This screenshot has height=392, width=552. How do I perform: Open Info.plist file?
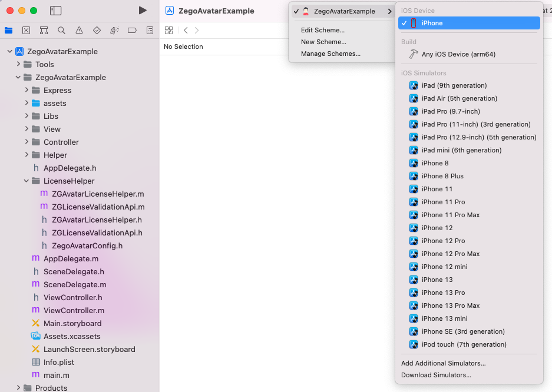59,363
